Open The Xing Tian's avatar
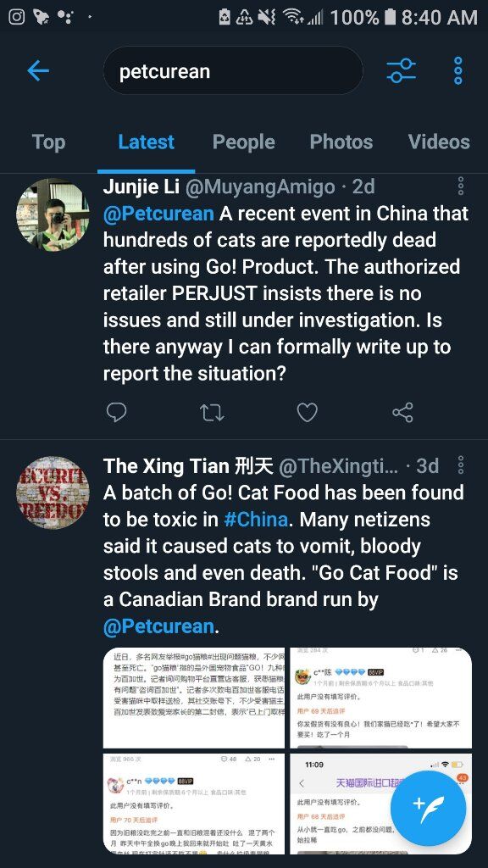This screenshot has width=488, height=868. tap(53, 492)
